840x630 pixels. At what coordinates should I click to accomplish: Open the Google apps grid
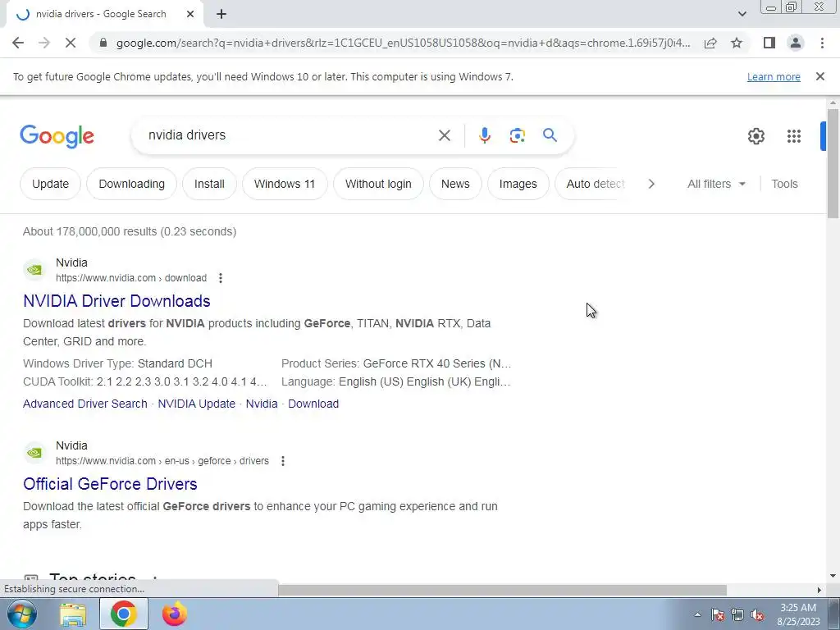(x=794, y=136)
